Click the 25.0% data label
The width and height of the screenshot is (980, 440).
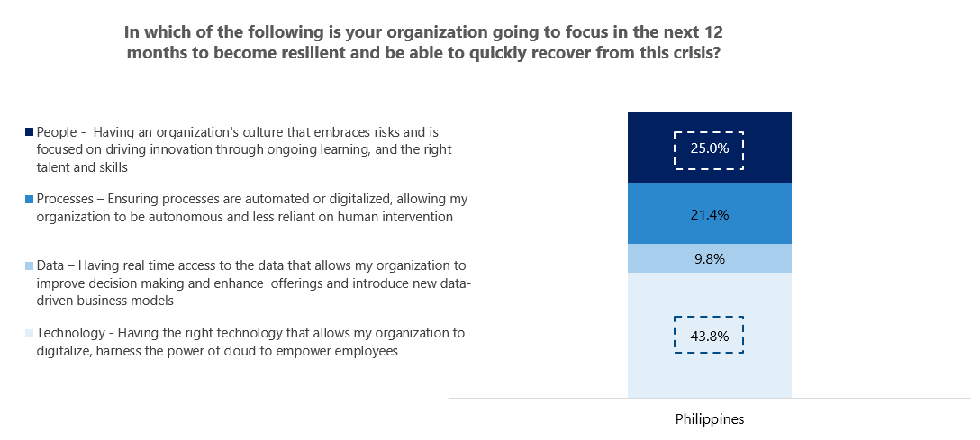[x=709, y=149]
